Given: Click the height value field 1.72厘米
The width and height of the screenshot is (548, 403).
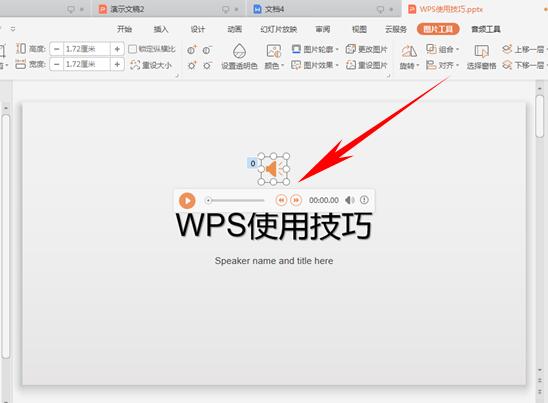Looking at the screenshot, I should pos(87,49).
